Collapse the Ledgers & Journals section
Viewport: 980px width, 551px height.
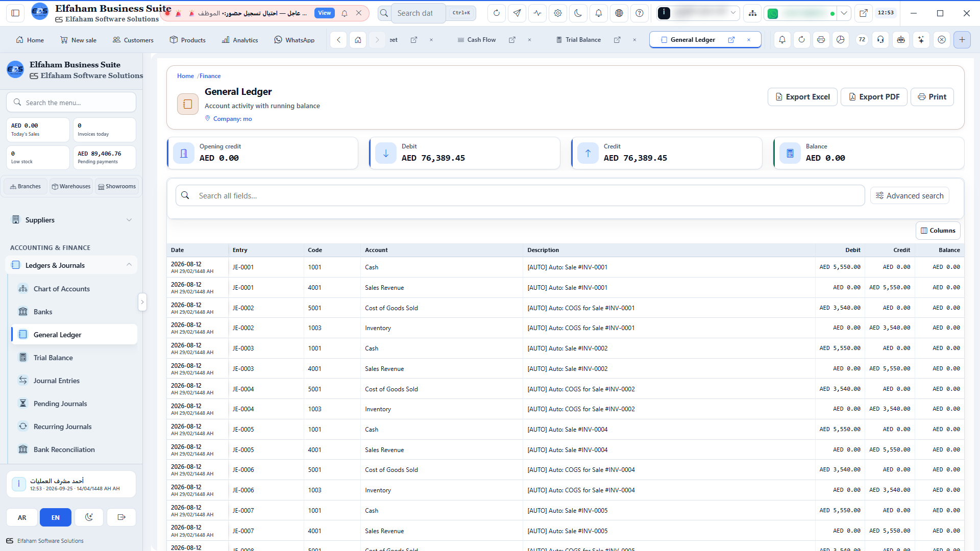pyautogui.click(x=71, y=265)
